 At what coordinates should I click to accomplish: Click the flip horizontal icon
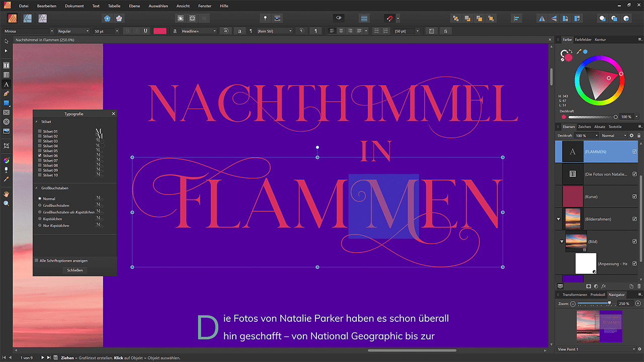(542, 18)
